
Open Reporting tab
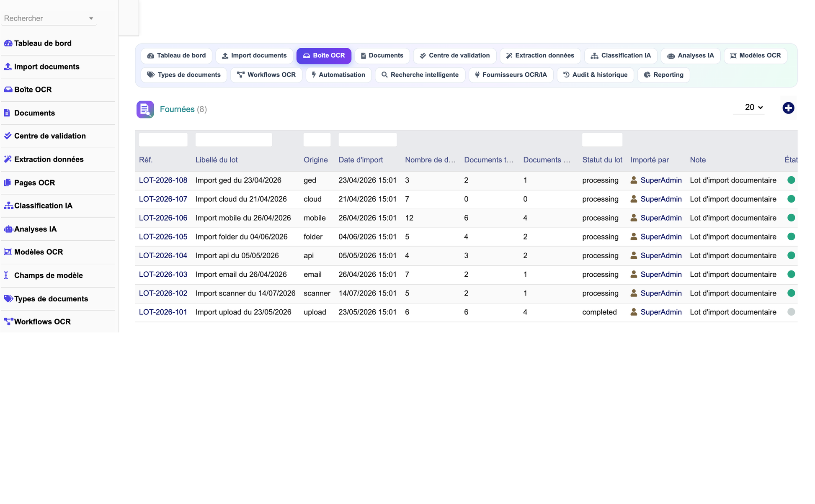(663, 75)
